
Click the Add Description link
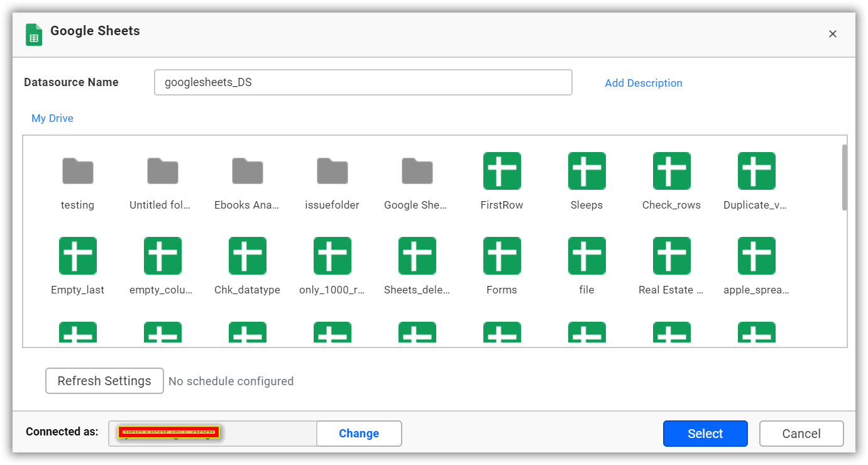(644, 83)
